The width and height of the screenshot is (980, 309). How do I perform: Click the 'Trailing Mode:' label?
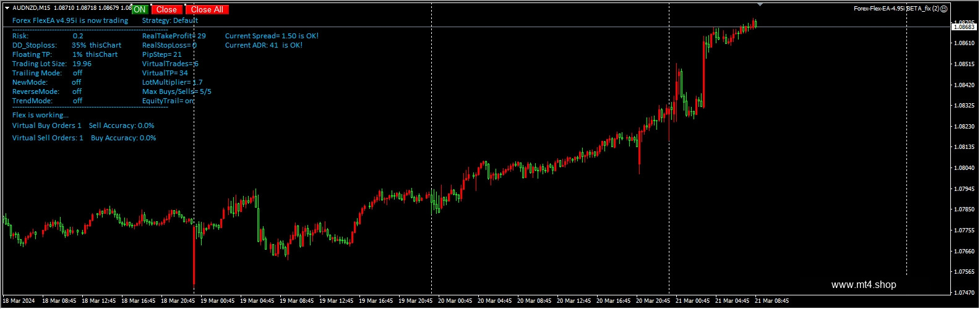(37, 73)
